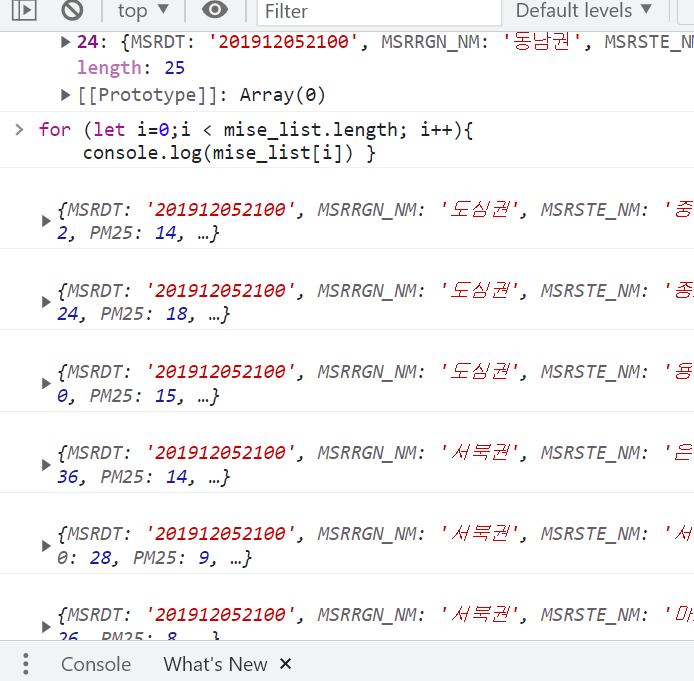Expand the logged object with PM25: 18
The height and width of the screenshot is (681, 694).
coord(46,302)
